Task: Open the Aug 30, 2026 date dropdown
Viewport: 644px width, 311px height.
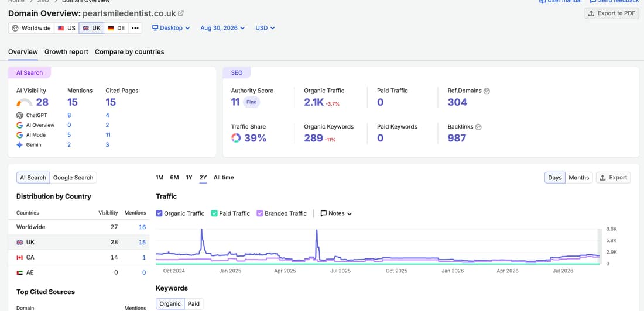Action: pos(222,28)
